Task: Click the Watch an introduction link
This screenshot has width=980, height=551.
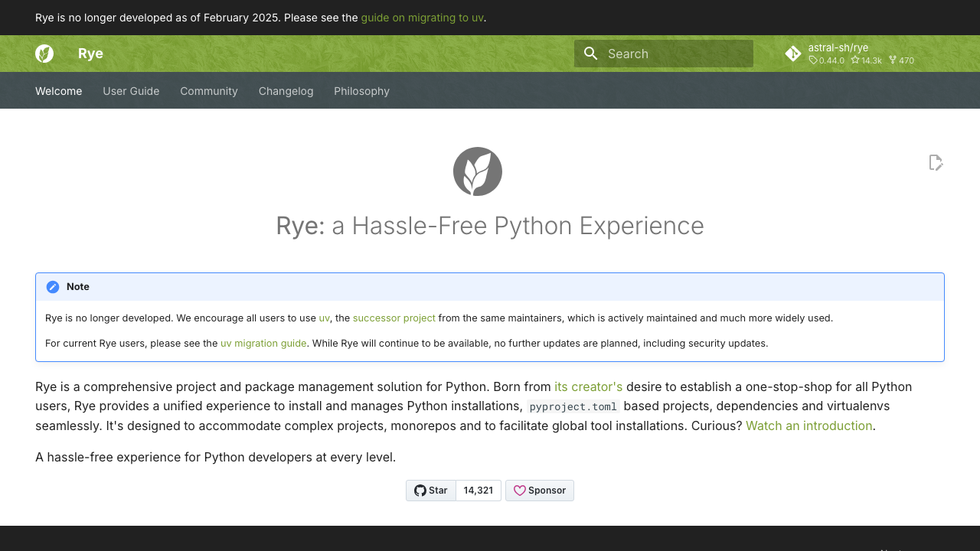Action: coord(808,425)
